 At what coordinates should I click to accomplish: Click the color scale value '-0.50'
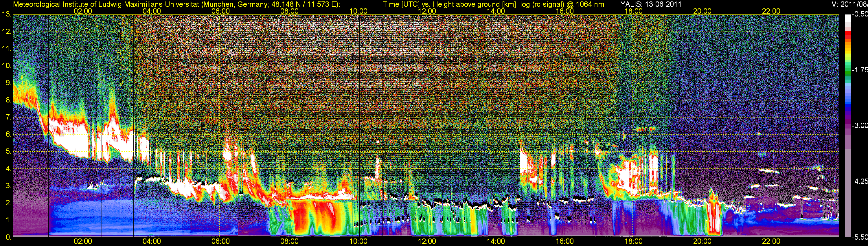click(x=860, y=14)
